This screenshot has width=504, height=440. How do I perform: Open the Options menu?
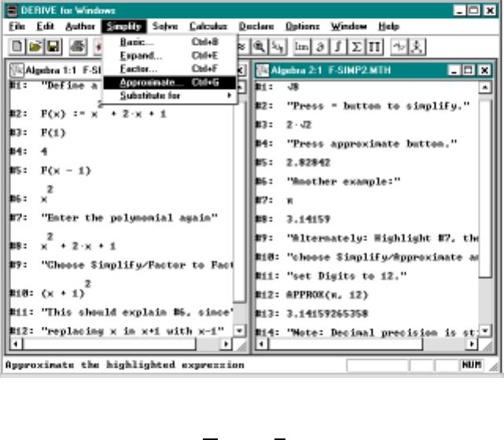coord(303,27)
